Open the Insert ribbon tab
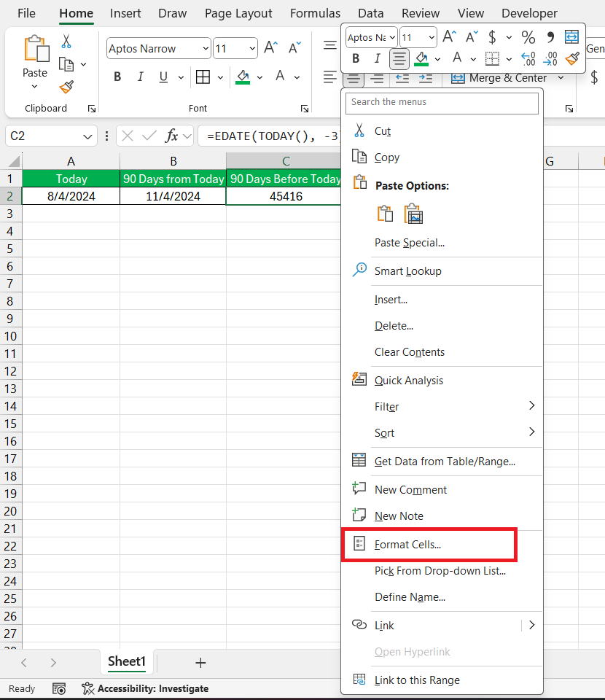Screen dimensions: 605x700 pyautogui.click(x=125, y=13)
